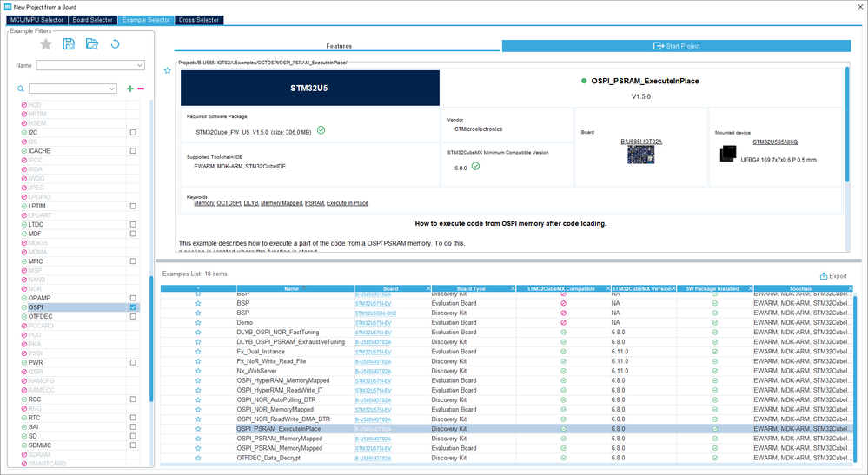Remove the SW Package Installed column via X
The height and width of the screenshot is (475, 868).
[x=751, y=288]
